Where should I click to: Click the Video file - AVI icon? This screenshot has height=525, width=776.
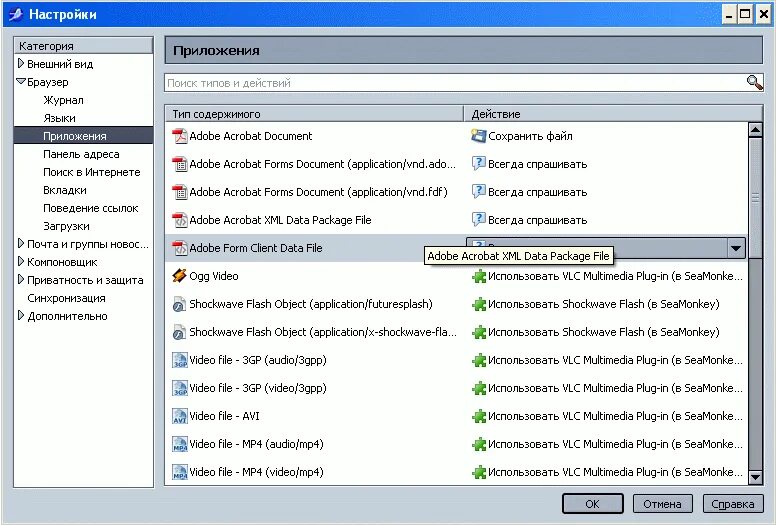[179, 416]
